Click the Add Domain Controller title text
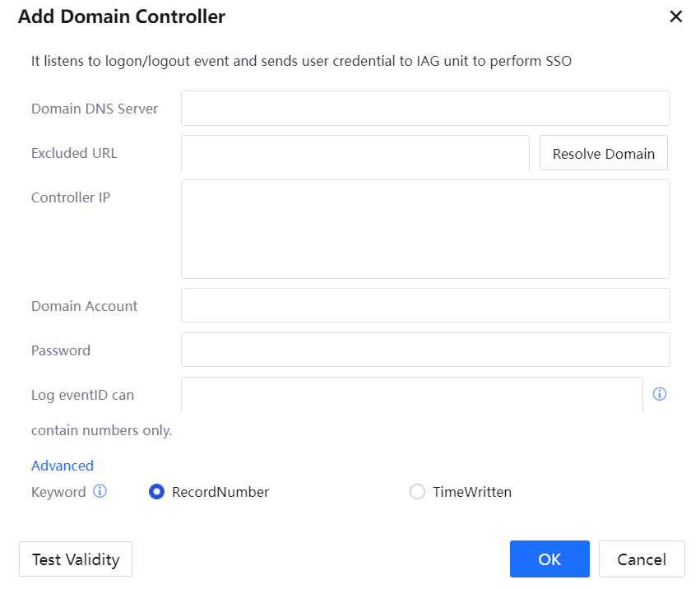Screen dimensions: 700x589 coord(122,16)
